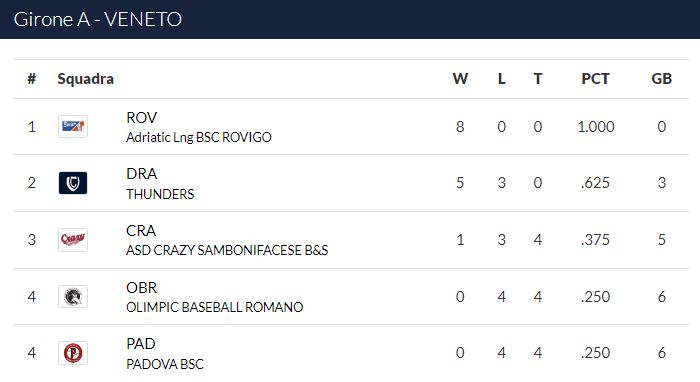This screenshot has height=382, width=700.
Task: Click the L column header
Action: click(x=501, y=79)
